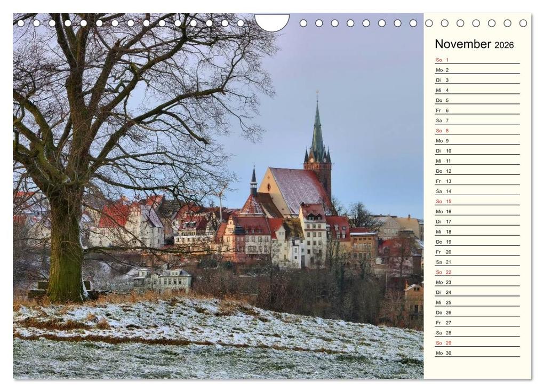Select the November month title
Image resolution: width=544 pixels, height=392 pixels.
click(463, 44)
